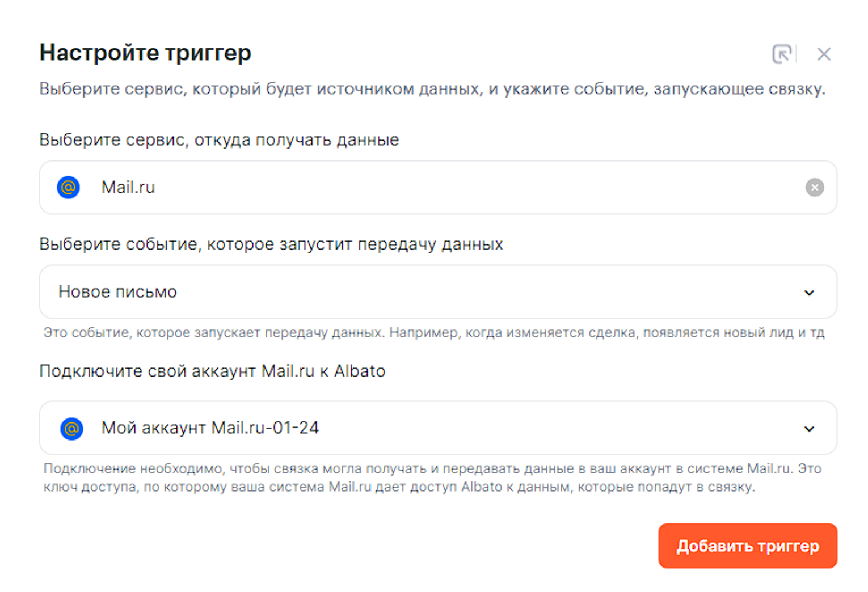The width and height of the screenshot is (868, 592).
Task: Click the hint text below event dropdown
Action: click(x=433, y=332)
